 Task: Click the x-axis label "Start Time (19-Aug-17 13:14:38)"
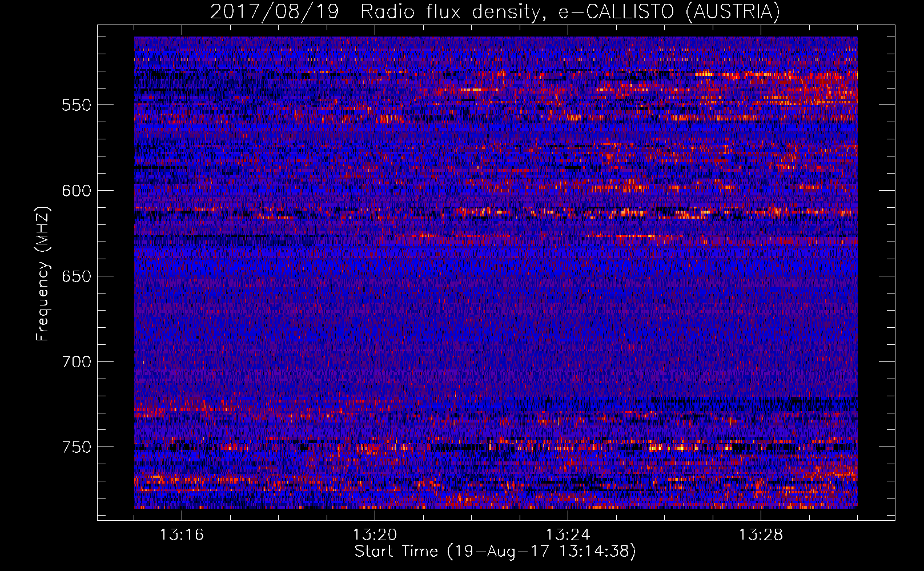pyautogui.click(x=495, y=552)
